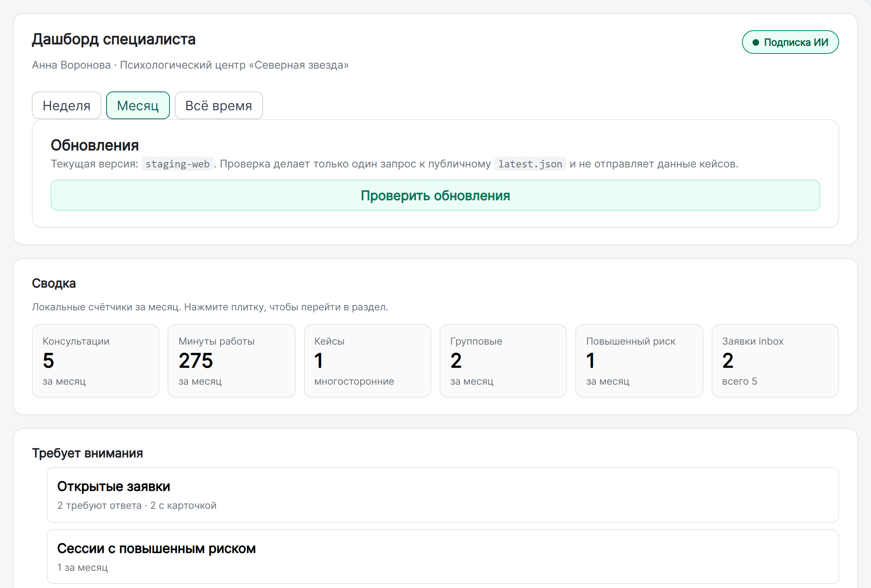This screenshot has height=588, width=871.
Task: Click the staging-web version code label
Action: pyautogui.click(x=177, y=164)
